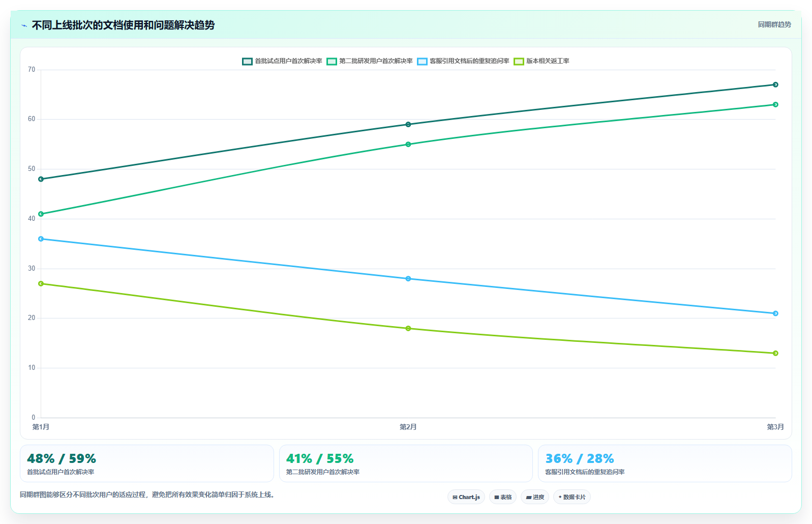Click the dark green data point at 第2月
The width and height of the screenshot is (812, 524).
[408, 125]
